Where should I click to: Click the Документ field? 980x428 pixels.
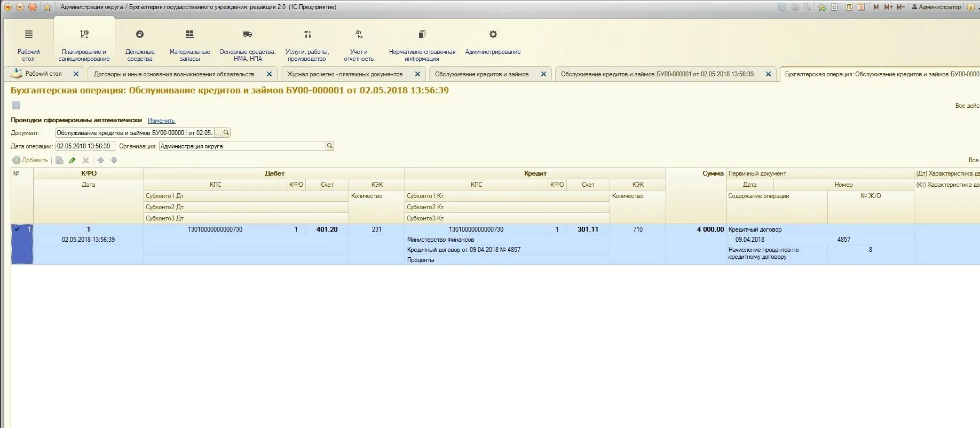[x=135, y=133]
